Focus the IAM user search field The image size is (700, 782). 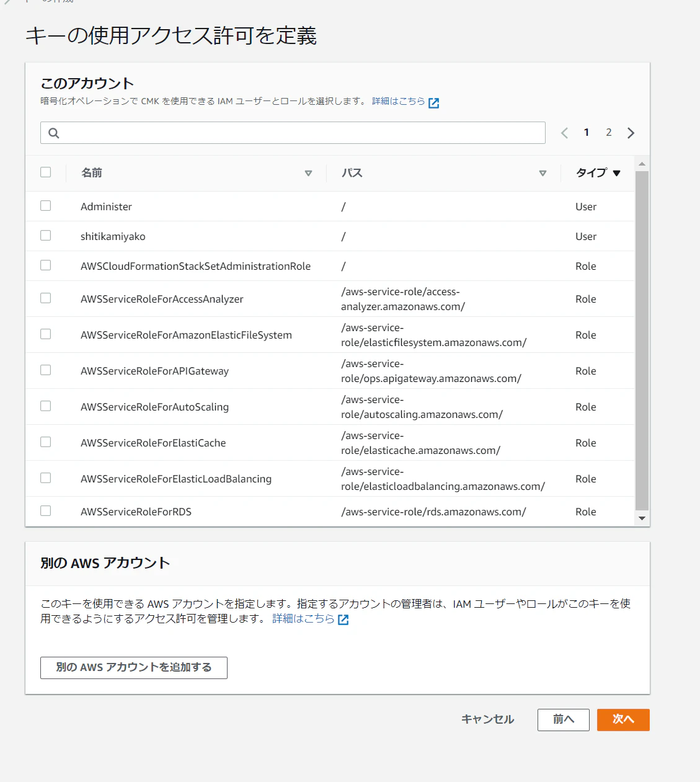point(293,133)
